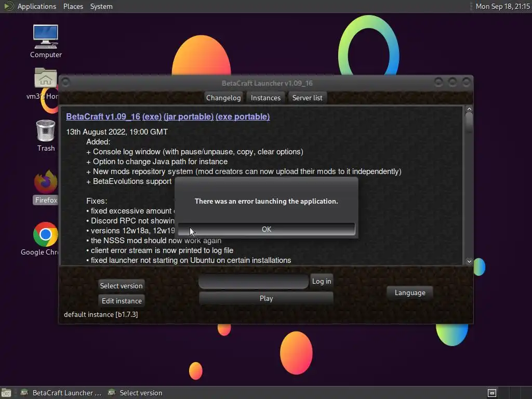Open the Applications menu

[37, 6]
